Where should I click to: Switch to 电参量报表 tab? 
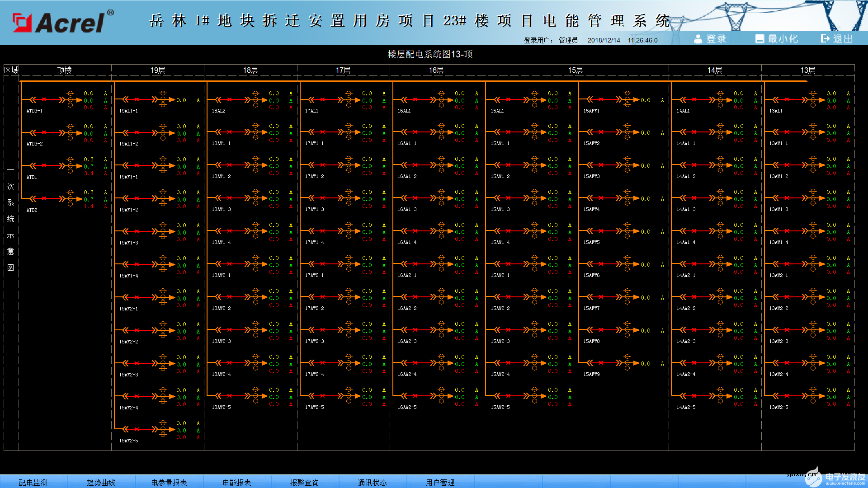pyautogui.click(x=169, y=482)
